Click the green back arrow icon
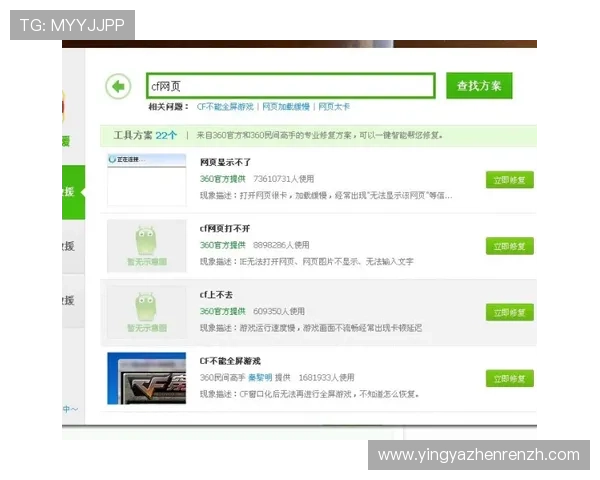Screen dimensions: 600x480 118,87
